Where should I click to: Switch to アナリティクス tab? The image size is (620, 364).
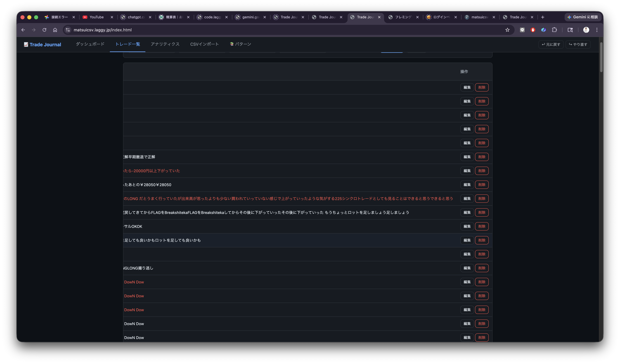[x=165, y=44]
